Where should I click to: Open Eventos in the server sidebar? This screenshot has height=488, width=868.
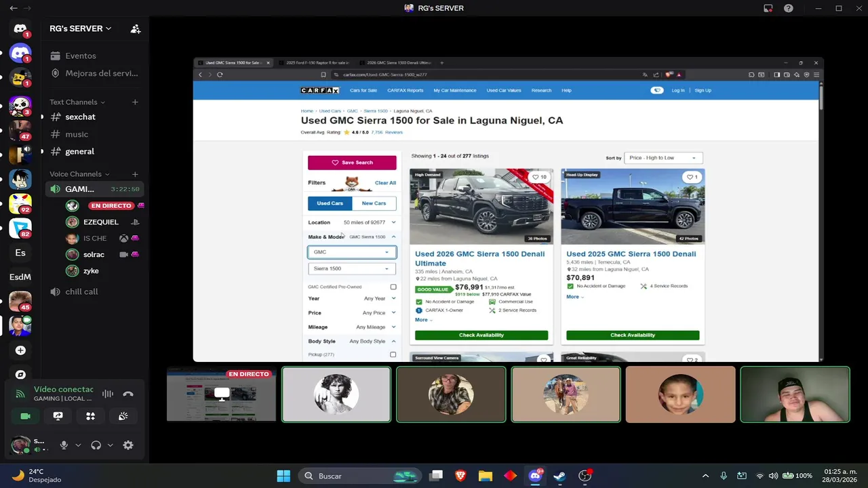[95, 56]
